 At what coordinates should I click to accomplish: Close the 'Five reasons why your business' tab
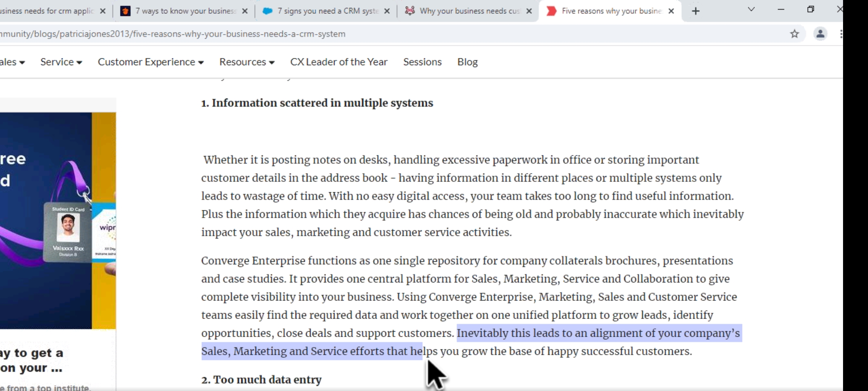tap(671, 11)
